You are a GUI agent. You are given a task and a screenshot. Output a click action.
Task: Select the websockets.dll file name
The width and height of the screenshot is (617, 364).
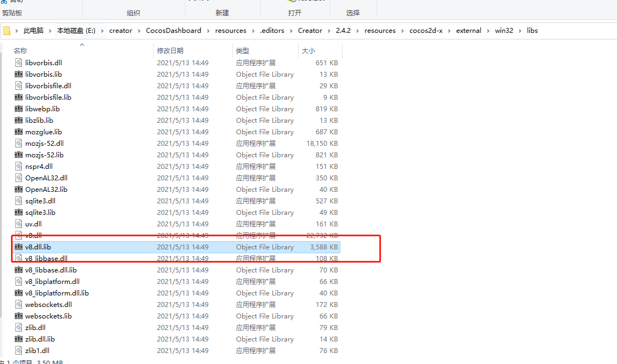[x=48, y=305]
